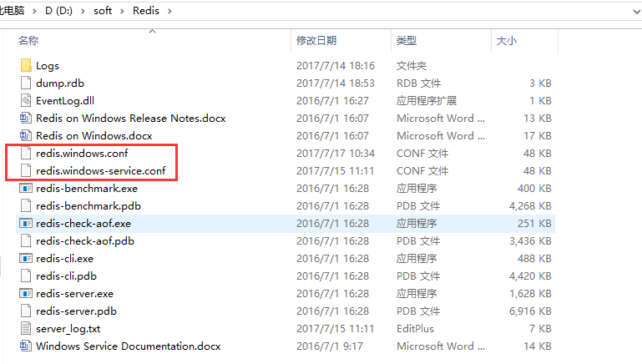Open the address bar history dropdown
The width and height of the screenshot is (642, 364).
pyautogui.click(x=637, y=12)
